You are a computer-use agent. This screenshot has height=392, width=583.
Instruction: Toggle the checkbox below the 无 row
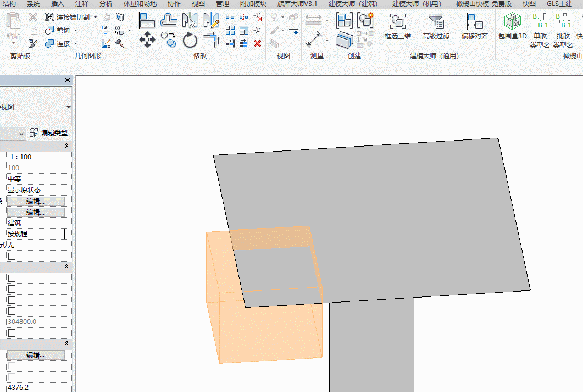12,256
